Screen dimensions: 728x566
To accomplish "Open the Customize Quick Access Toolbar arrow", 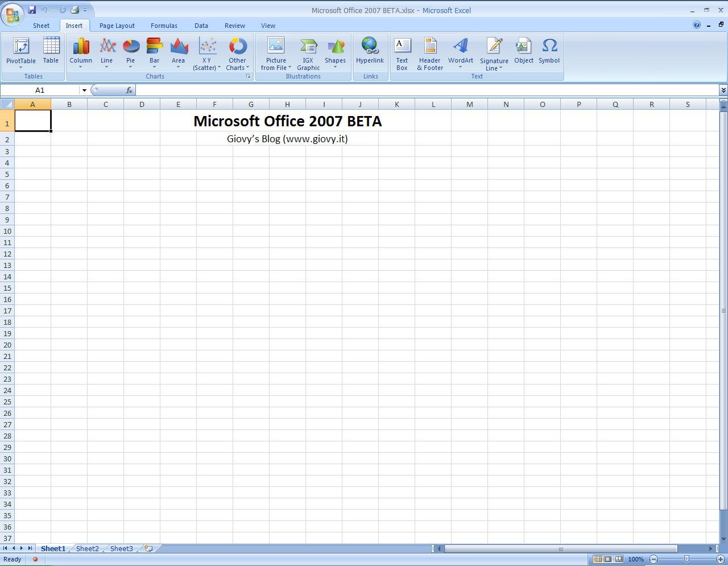I will pyautogui.click(x=85, y=10).
